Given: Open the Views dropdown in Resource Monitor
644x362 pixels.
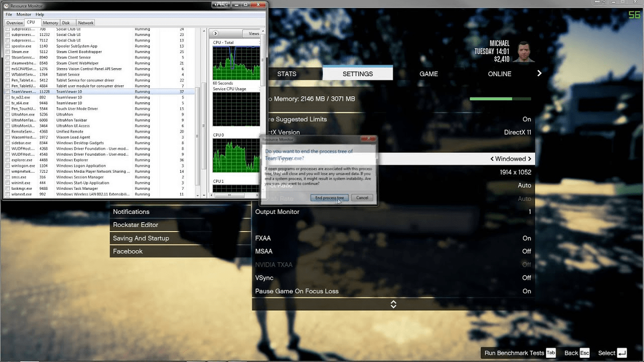Looking at the screenshot, I should 253,33.
